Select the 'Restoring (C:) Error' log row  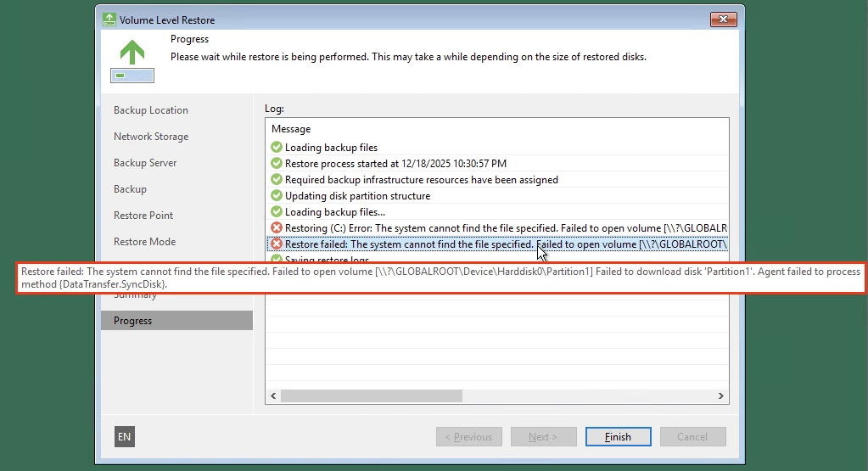(x=497, y=227)
